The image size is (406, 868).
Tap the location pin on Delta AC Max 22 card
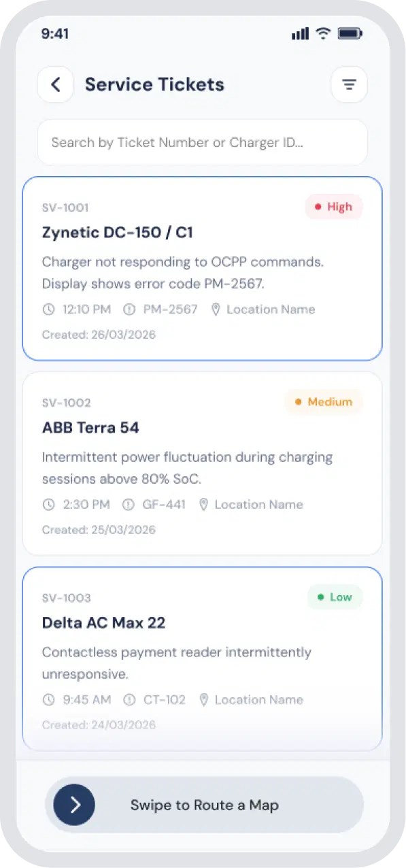pyautogui.click(x=203, y=700)
